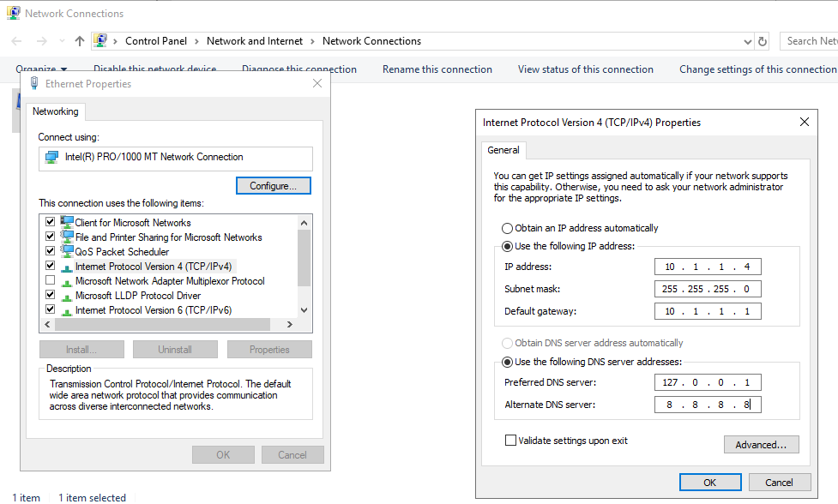Open the address bar history dropdown
Viewport: 838px width, 504px height.
(x=748, y=41)
